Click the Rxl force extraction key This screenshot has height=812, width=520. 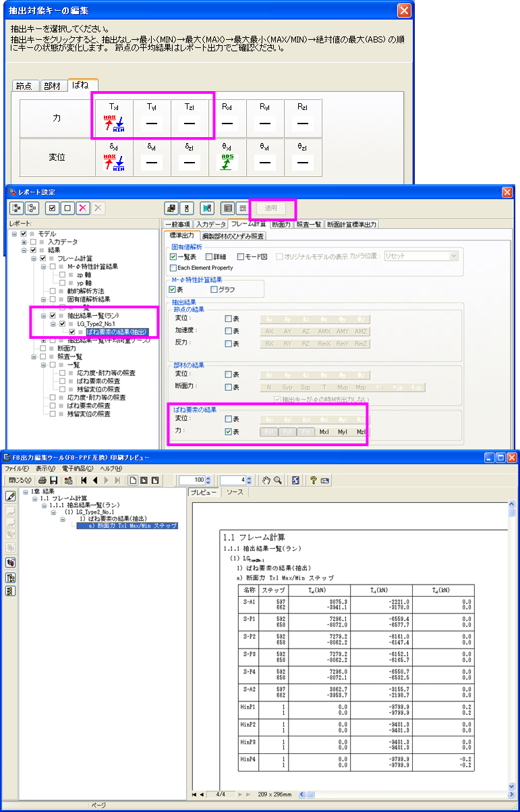pyautogui.click(x=227, y=124)
